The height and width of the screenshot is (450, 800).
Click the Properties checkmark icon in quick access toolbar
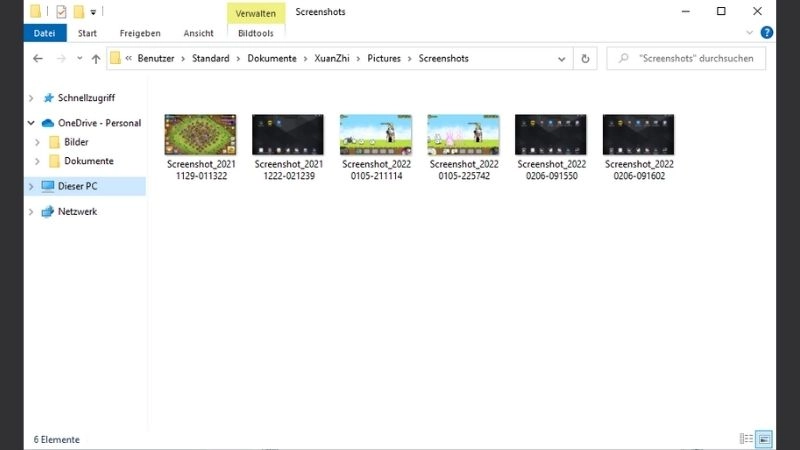(x=61, y=11)
